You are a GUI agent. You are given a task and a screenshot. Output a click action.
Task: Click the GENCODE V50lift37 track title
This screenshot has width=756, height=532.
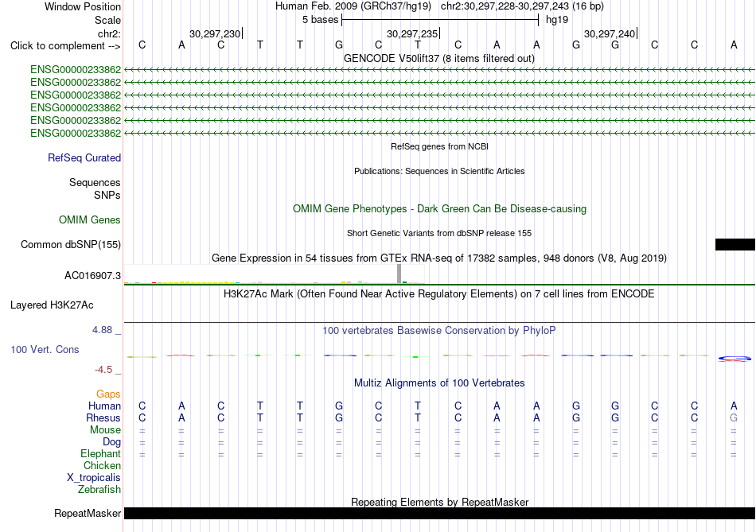pos(439,58)
